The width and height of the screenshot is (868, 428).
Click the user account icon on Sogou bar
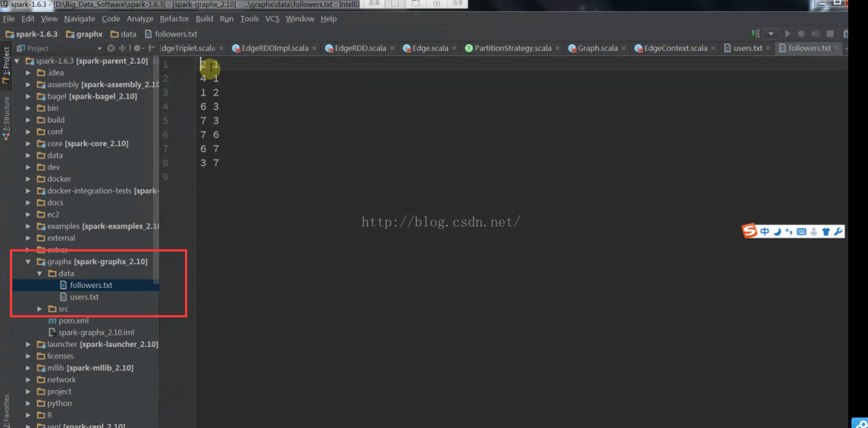[813, 232]
